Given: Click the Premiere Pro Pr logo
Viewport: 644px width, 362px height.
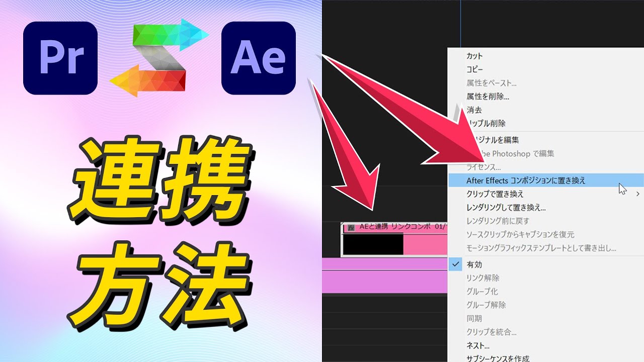Looking at the screenshot, I should coord(60,58).
